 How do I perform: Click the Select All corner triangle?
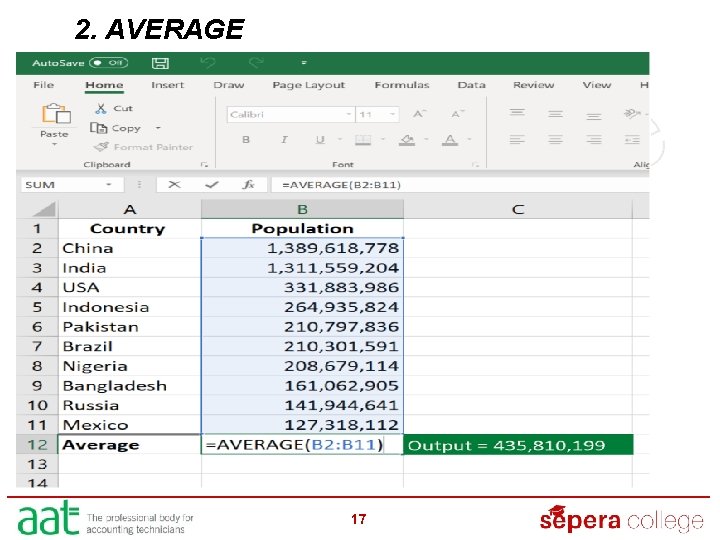[x=44, y=209]
